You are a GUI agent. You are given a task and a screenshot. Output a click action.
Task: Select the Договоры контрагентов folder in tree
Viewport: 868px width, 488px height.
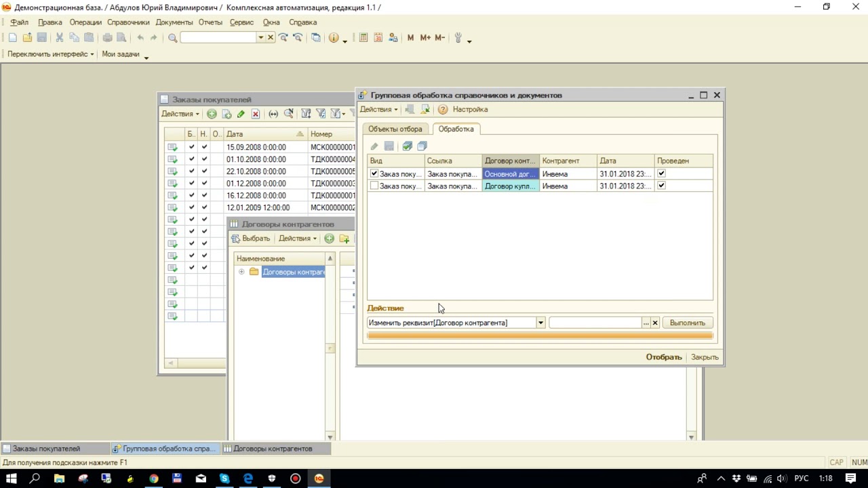[294, 272]
